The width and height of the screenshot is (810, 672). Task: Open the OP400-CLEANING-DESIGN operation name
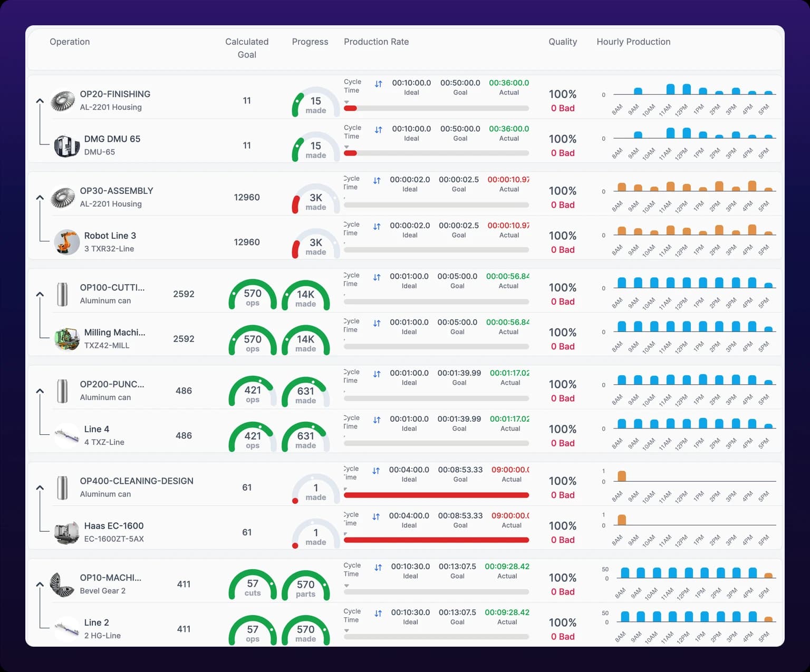[137, 481]
